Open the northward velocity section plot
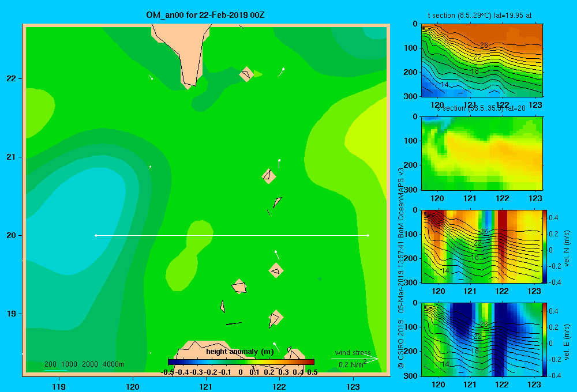 482,246
